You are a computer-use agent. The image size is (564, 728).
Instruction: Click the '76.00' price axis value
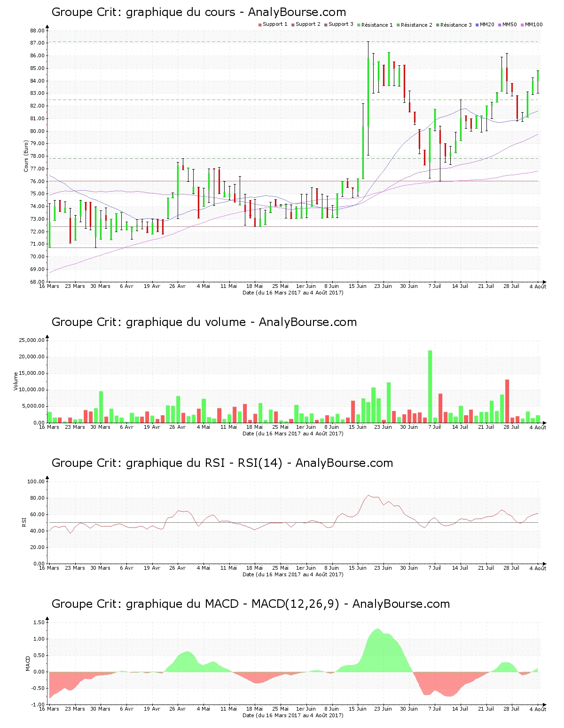click(38, 181)
